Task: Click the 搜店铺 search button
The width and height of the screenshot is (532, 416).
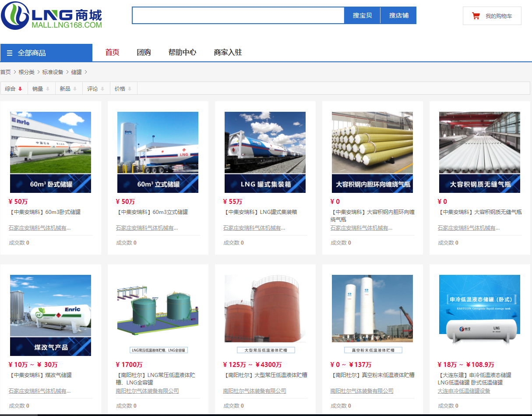Action: click(398, 15)
